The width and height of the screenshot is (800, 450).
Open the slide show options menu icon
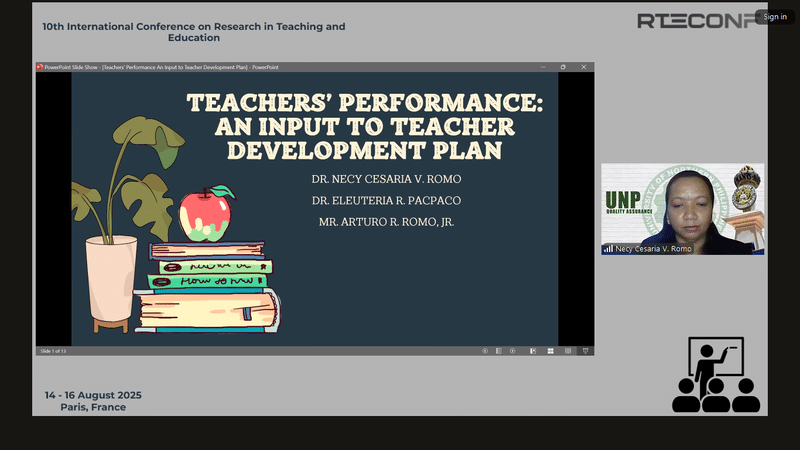click(x=499, y=351)
